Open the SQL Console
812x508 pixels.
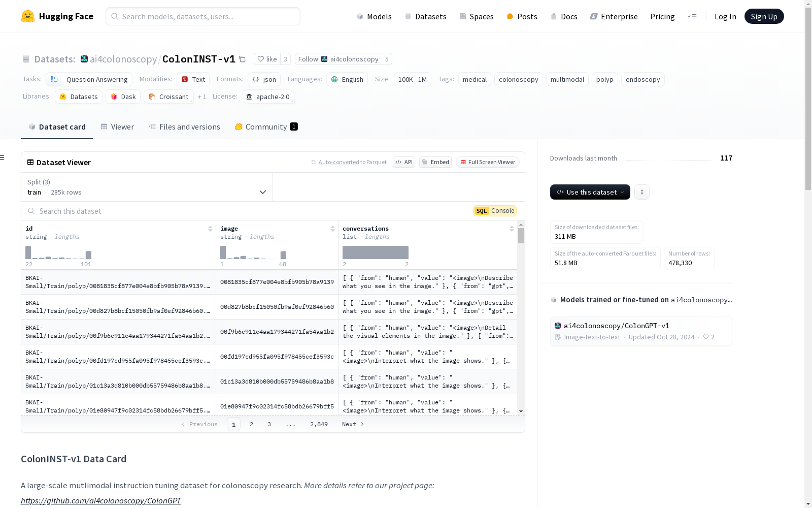(495, 211)
